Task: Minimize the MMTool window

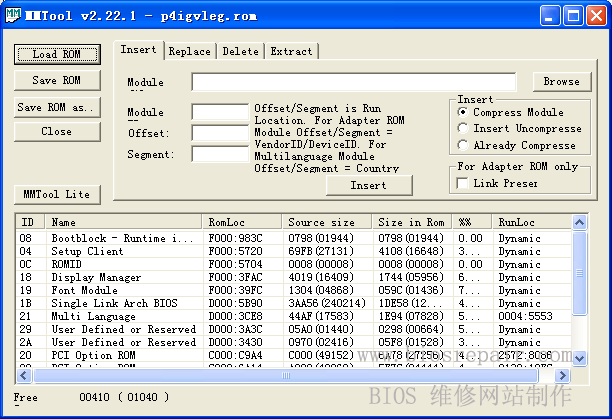Action: [550, 16]
